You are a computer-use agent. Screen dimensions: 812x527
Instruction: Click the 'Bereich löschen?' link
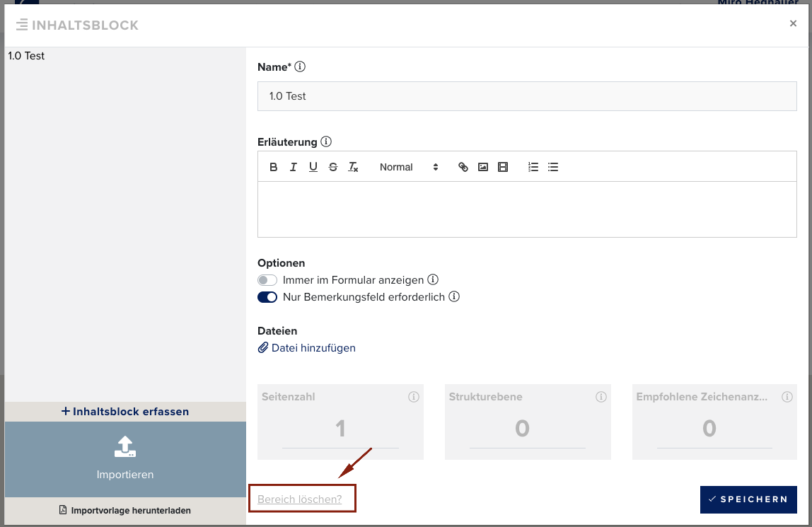point(299,499)
